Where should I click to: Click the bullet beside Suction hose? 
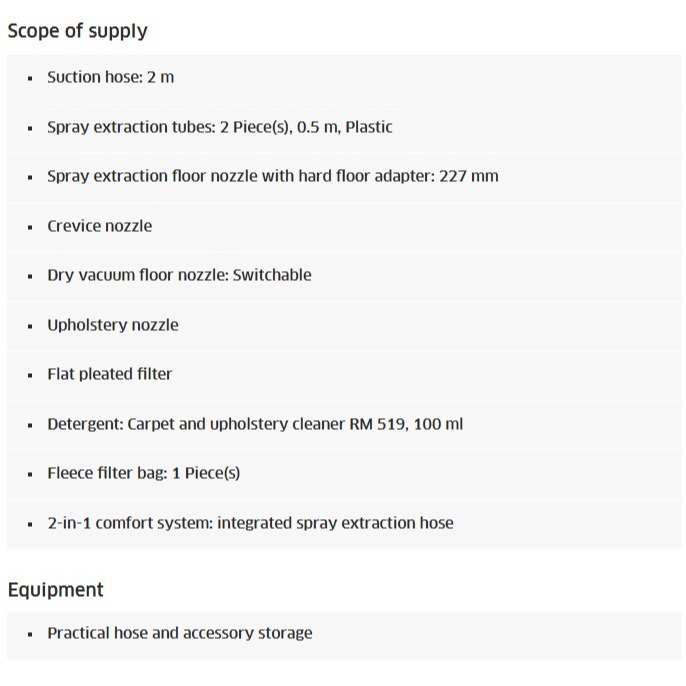(x=30, y=78)
